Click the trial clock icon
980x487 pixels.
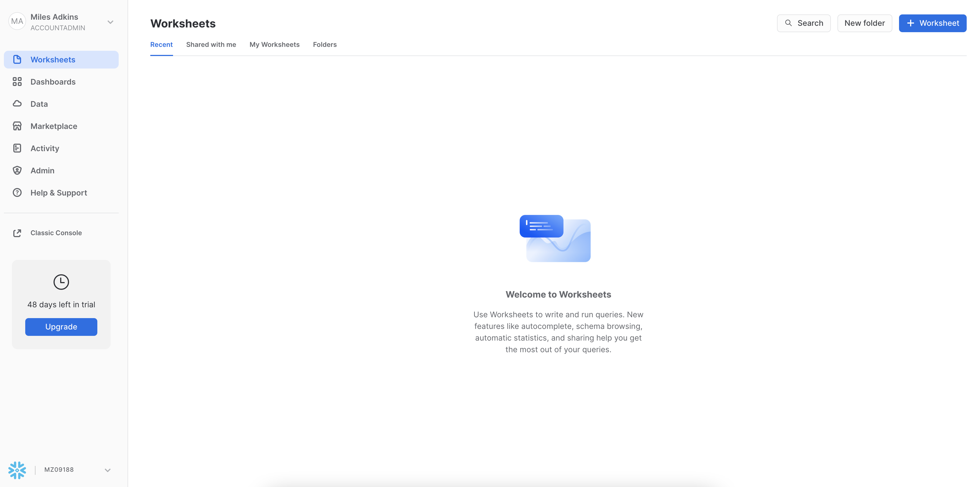(61, 282)
